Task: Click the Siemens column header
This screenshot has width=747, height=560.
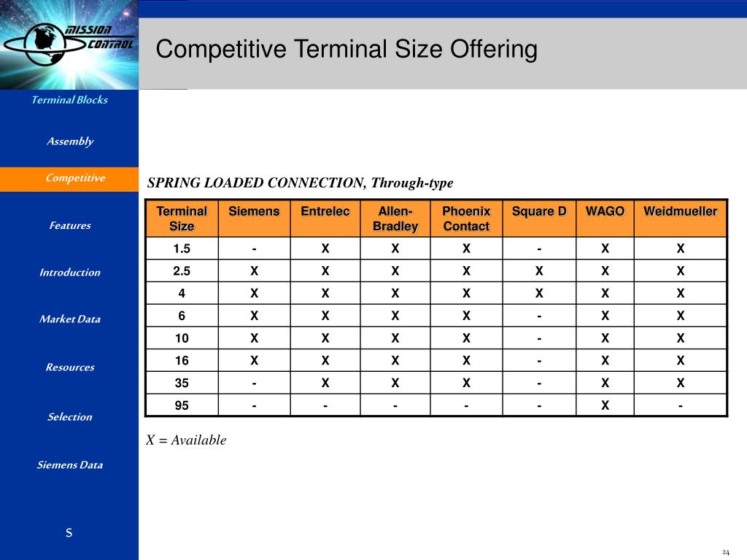Action: [254, 219]
